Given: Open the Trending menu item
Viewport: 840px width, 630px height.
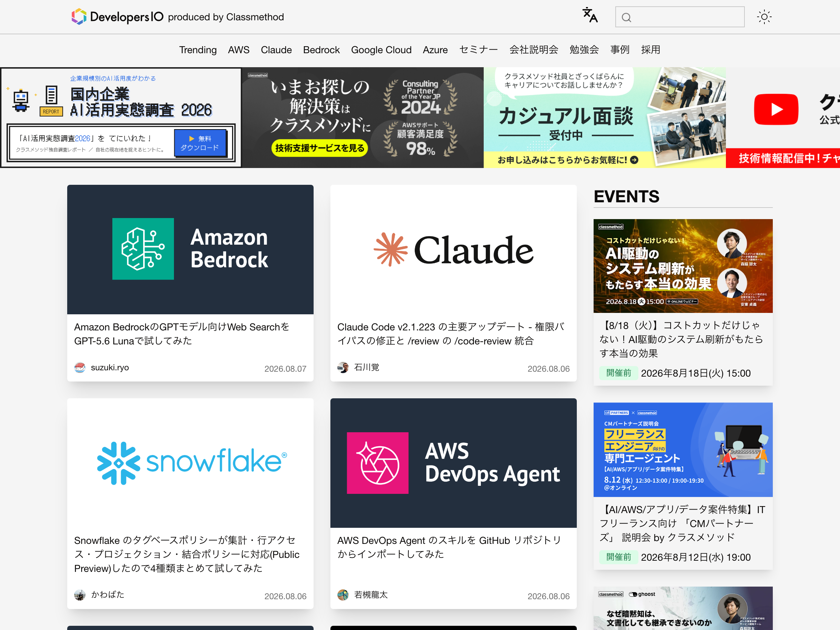Looking at the screenshot, I should [x=198, y=50].
